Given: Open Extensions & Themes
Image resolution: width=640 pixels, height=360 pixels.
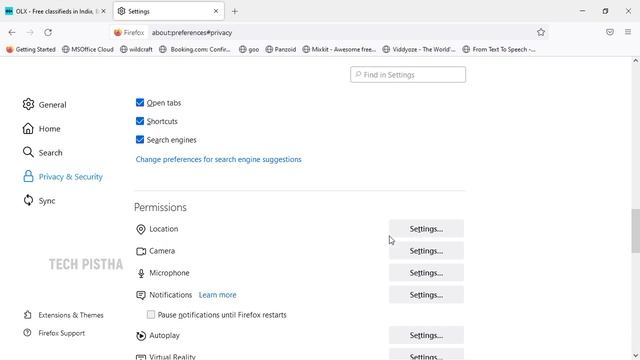Looking at the screenshot, I should pos(64,315).
